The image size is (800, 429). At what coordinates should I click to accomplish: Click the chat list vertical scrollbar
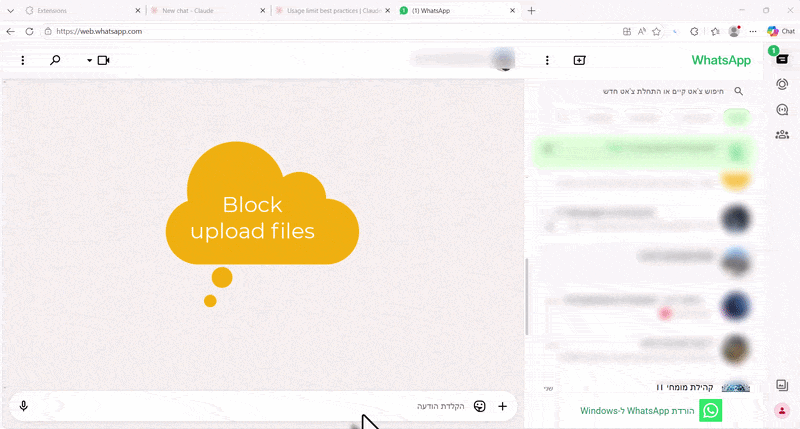pos(527,296)
